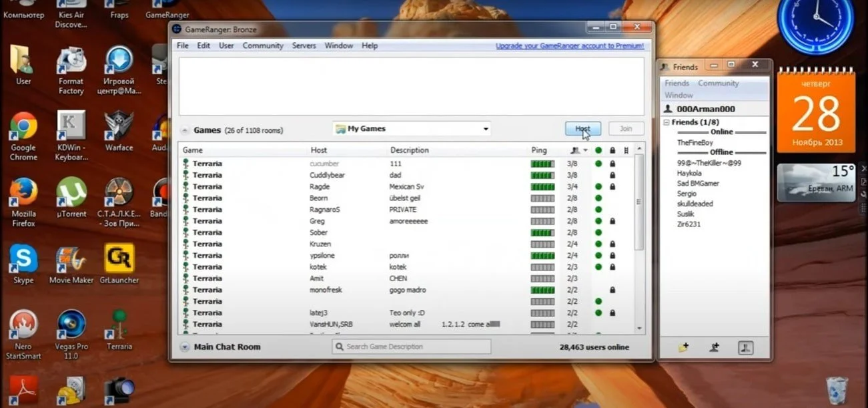Open the Window menu in GameRanger main window
The height and width of the screenshot is (408, 868).
339,45
